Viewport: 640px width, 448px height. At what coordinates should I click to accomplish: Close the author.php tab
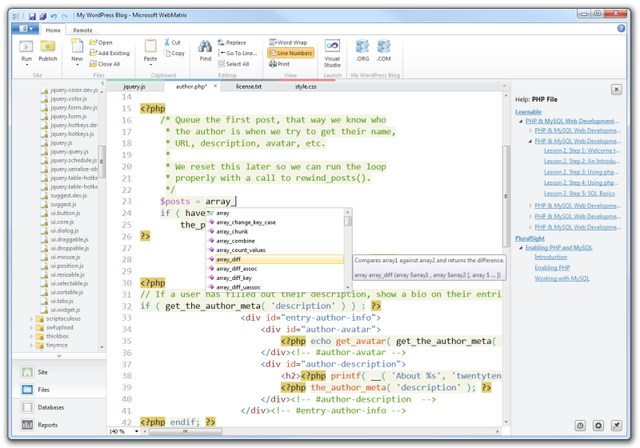[x=215, y=86]
